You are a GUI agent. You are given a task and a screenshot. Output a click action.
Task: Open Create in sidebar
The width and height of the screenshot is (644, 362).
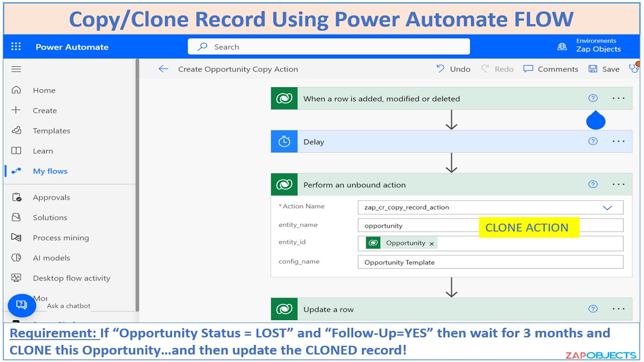pyautogui.click(x=45, y=111)
